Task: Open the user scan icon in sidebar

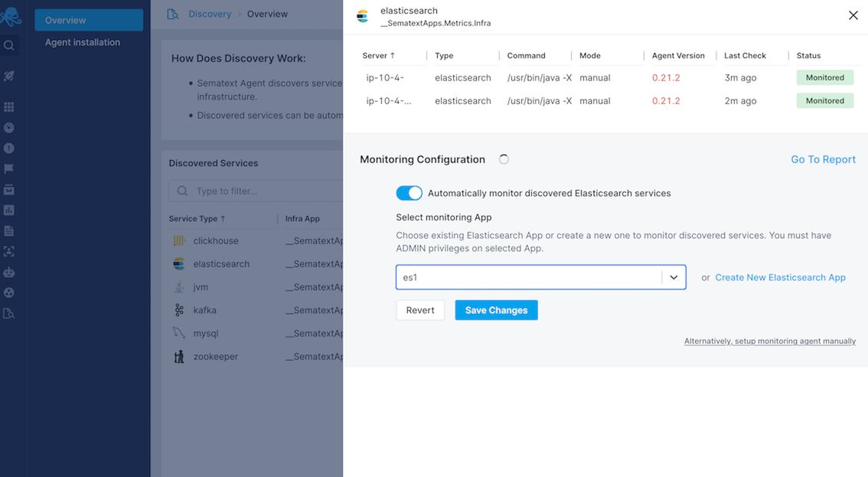Action: point(9,251)
